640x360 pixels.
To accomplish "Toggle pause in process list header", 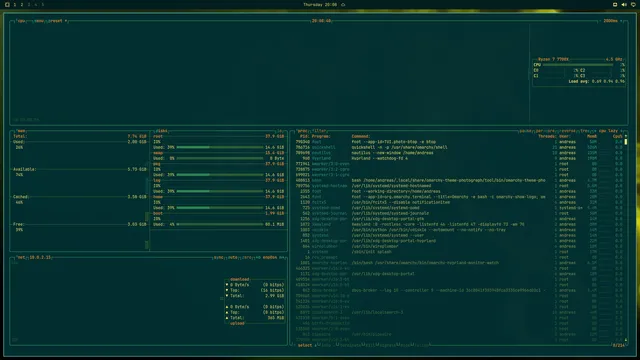I will point(526,131).
